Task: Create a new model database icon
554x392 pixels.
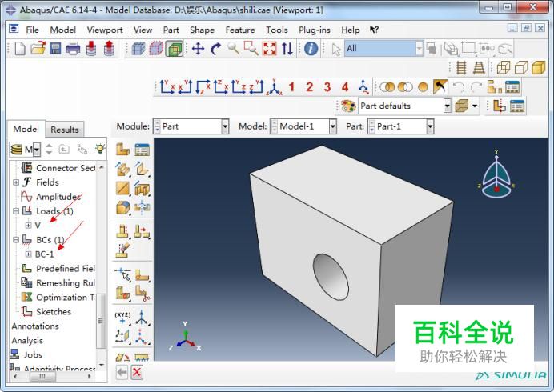Action: pos(20,48)
